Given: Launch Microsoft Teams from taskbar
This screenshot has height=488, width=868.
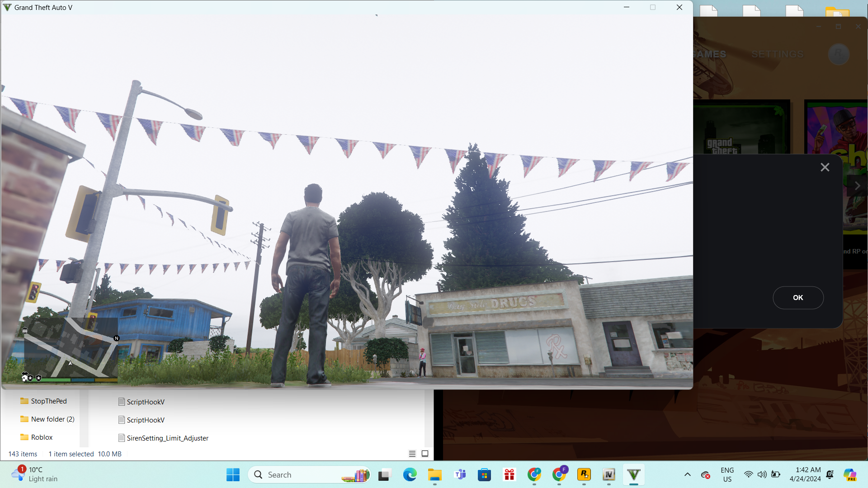Looking at the screenshot, I should coord(460,475).
